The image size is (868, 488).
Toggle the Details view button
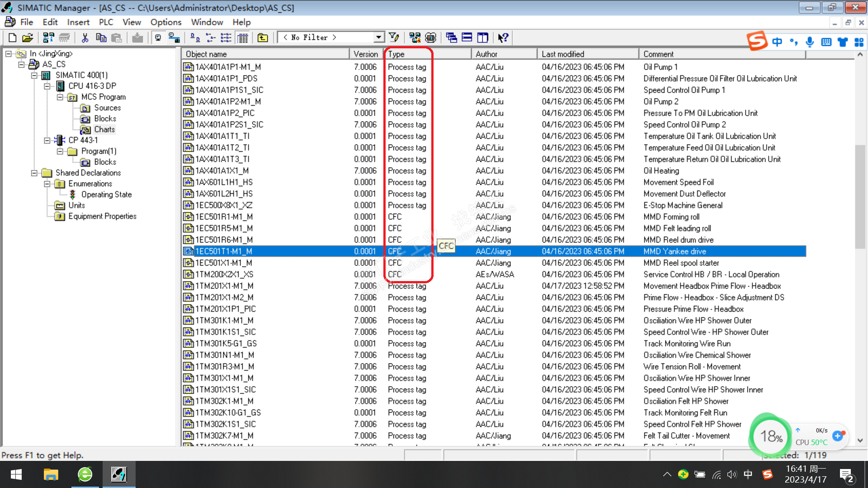(x=243, y=38)
